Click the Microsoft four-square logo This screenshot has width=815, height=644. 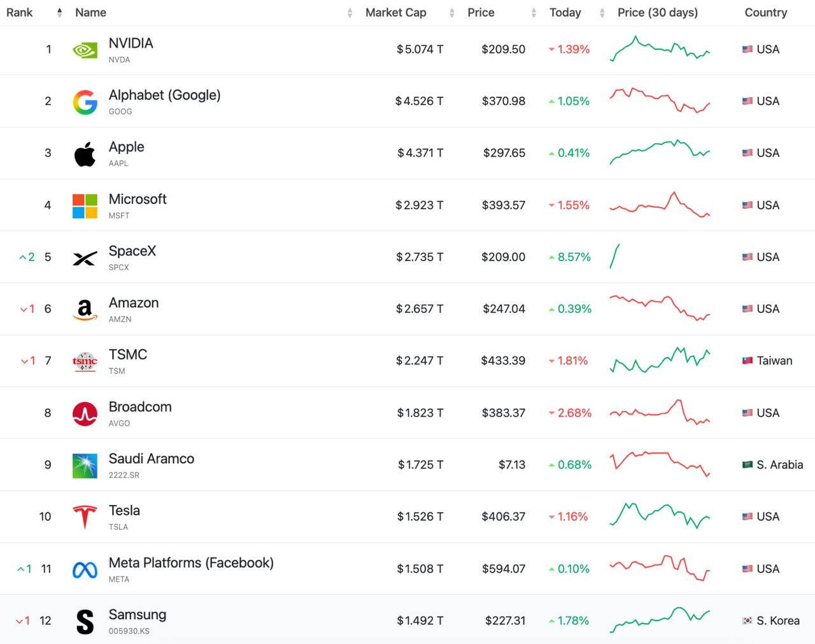[85, 206]
